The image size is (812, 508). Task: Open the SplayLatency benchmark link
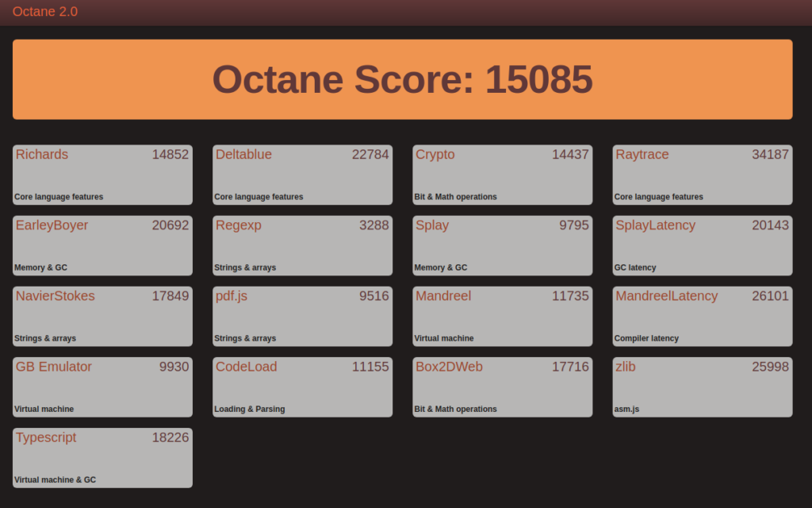coord(655,225)
